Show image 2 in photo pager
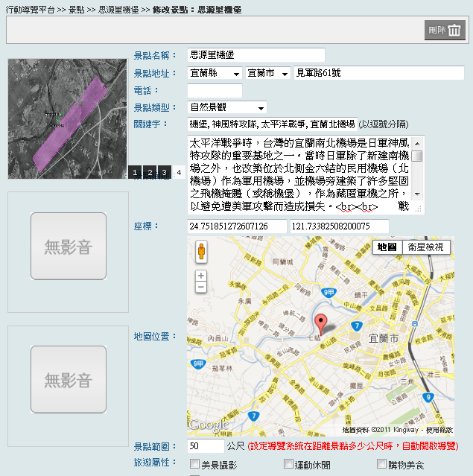Screen dimensions: 473x476 [150, 172]
